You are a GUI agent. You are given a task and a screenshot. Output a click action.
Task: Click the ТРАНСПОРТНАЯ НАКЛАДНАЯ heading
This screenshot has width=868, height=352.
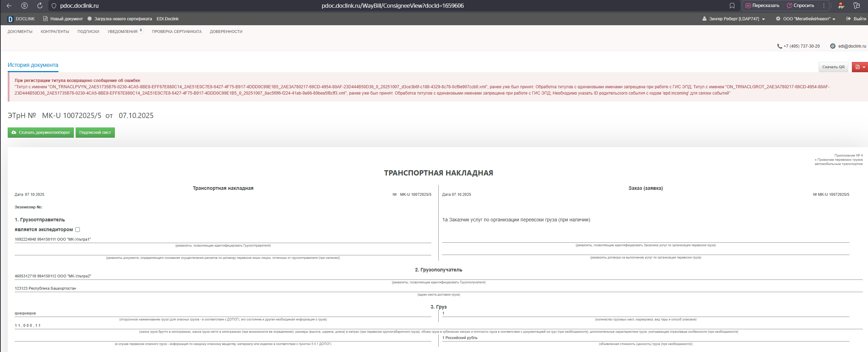pos(438,173)
